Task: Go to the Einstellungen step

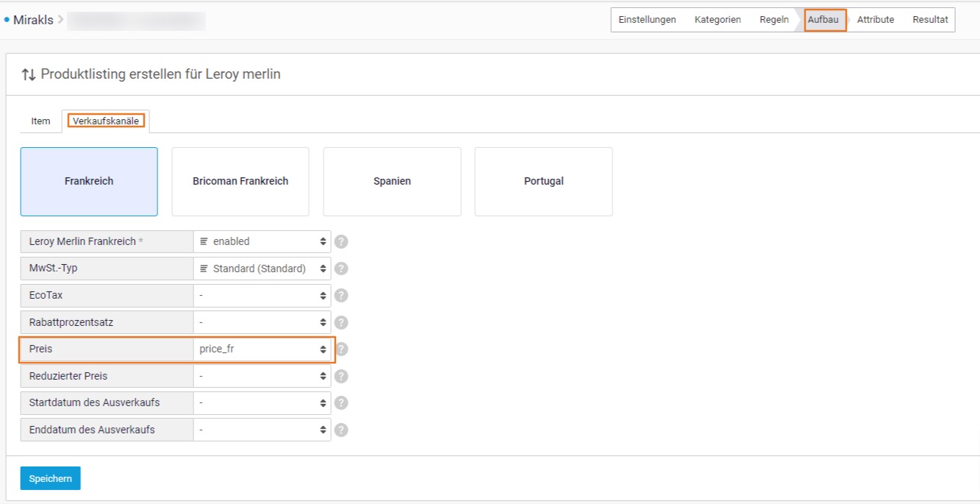Action: pyautogui.click(x=647, y=20)
